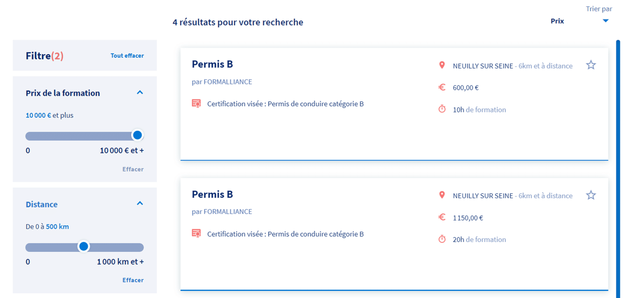Click euro icon next to 1 150,00 €
This screenshot has height=298, width=644.
coord(442,217)
